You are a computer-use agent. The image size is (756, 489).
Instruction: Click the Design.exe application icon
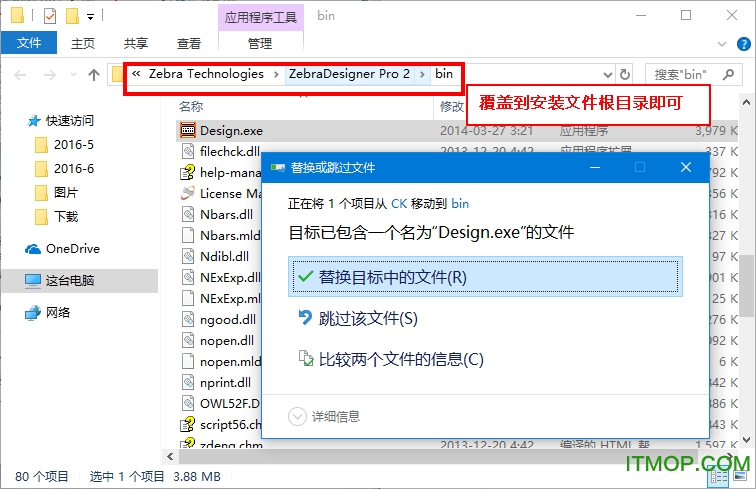coord(188,130)
